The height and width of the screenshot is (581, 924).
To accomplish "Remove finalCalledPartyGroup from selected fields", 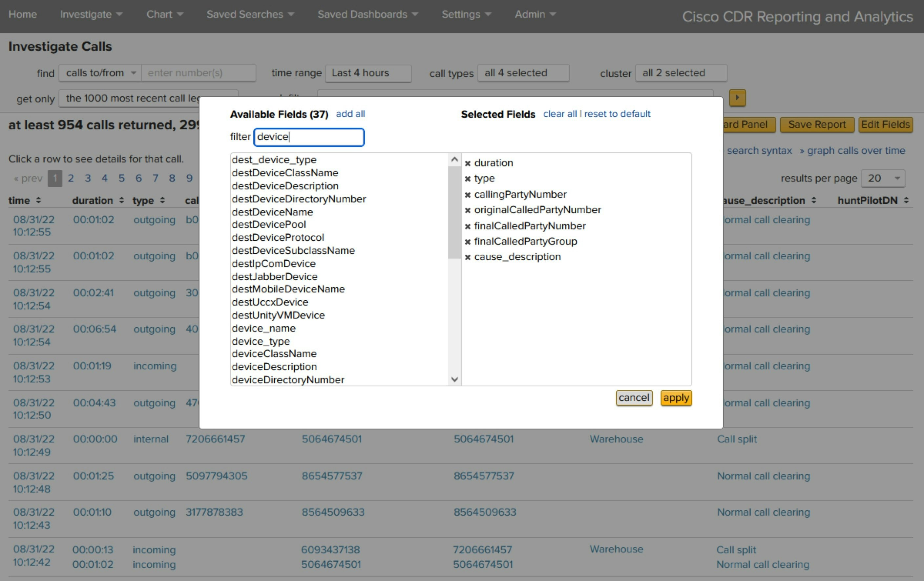I will coord(467,242).
